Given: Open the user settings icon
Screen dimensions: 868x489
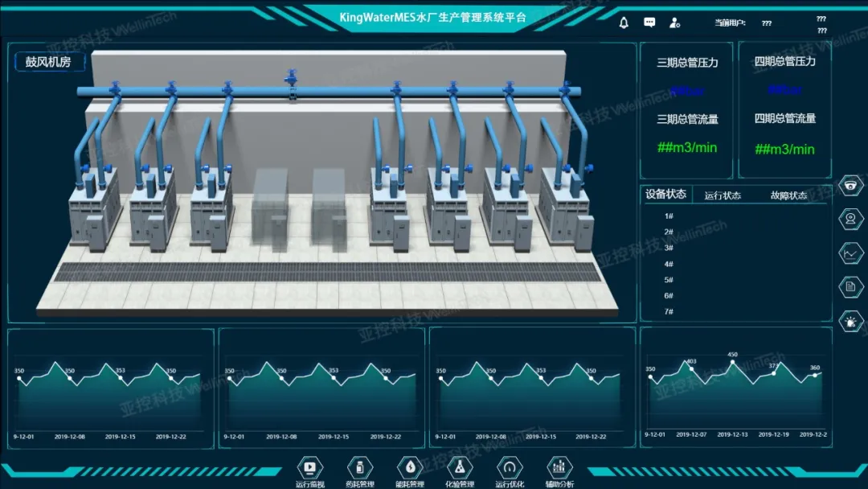Looking at the screenshot, I should 675,23.
